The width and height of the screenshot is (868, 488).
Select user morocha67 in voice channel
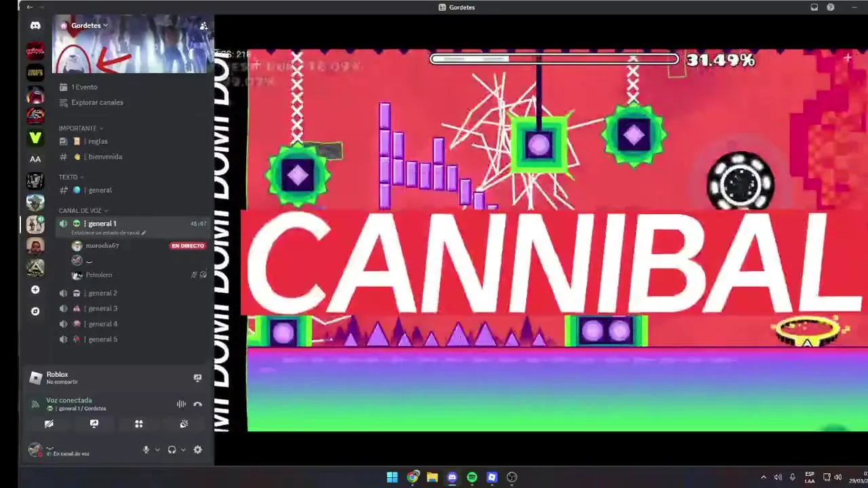(102, 245)
